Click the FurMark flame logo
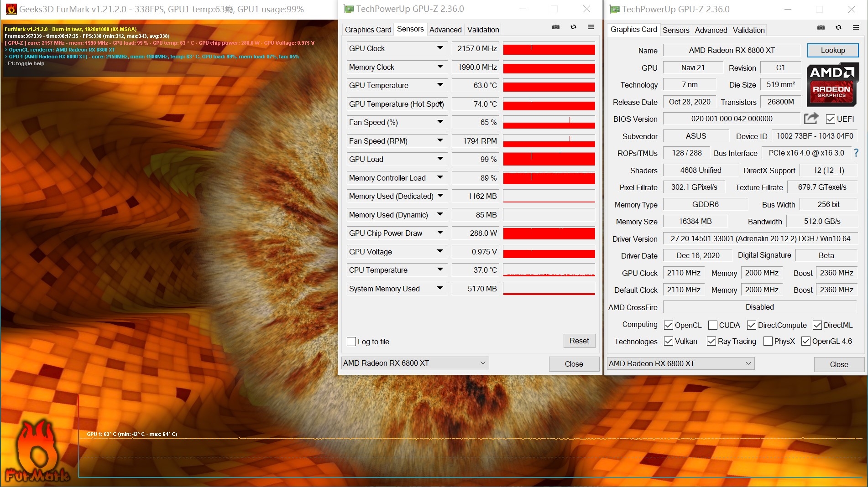Viewport: 868px width, 487px height. 37,451
